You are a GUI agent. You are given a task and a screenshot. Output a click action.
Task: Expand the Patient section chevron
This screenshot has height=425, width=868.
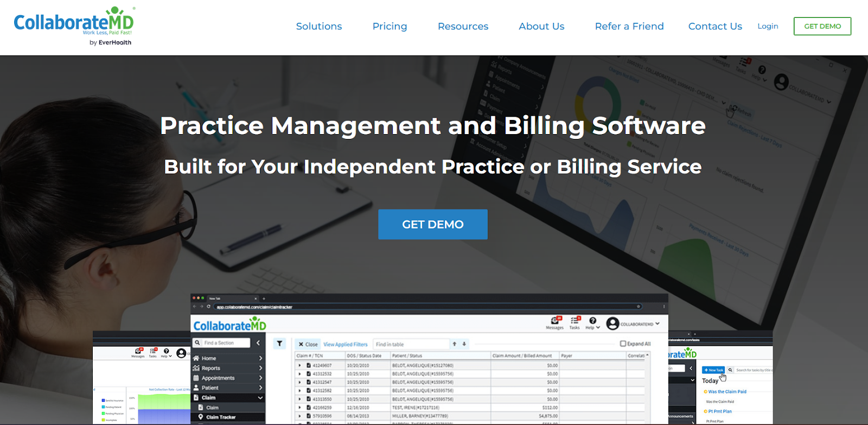point(260,388)
